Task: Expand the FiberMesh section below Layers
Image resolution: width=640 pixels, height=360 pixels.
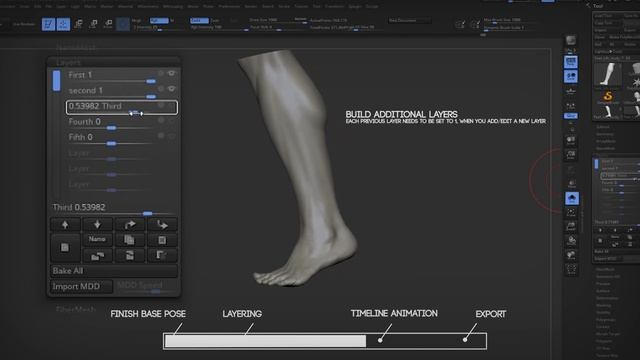Action: coord(76,309)
